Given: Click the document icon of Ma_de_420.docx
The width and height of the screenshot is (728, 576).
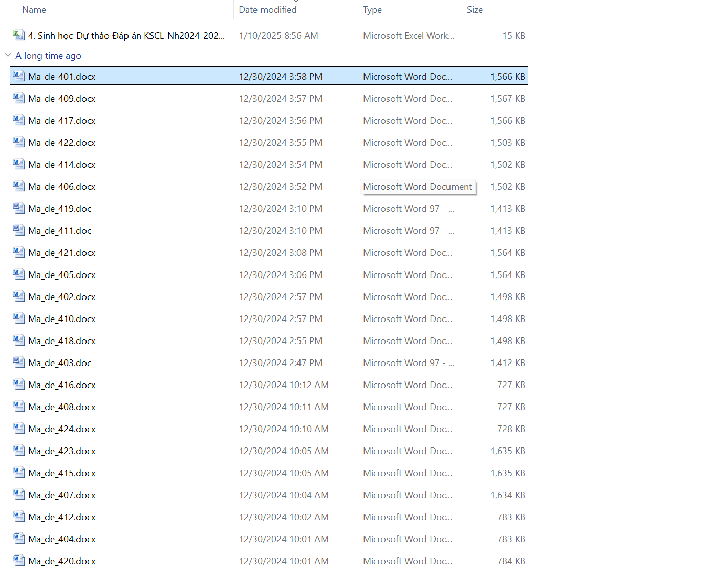Looking at the screenshot, I should [x=19, y=561].
